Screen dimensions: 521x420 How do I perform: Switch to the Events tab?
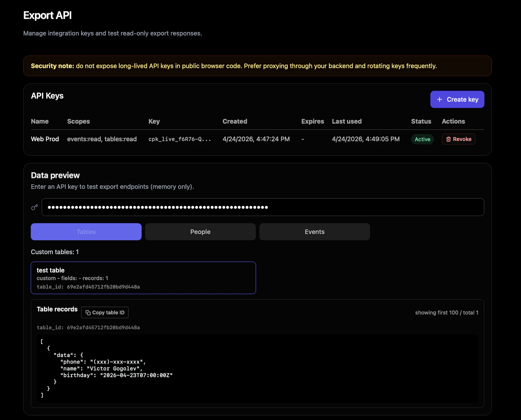click(315, 232)
